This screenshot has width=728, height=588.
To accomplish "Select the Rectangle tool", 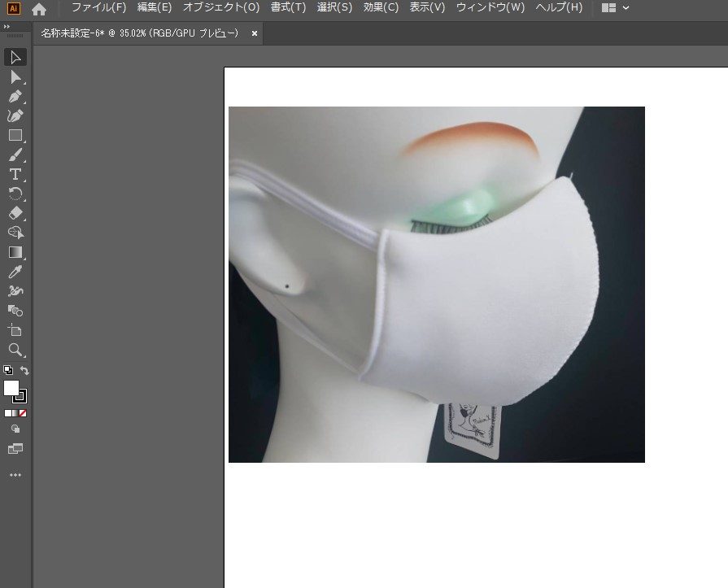I will pyautogui.click(x=15, y=135).
